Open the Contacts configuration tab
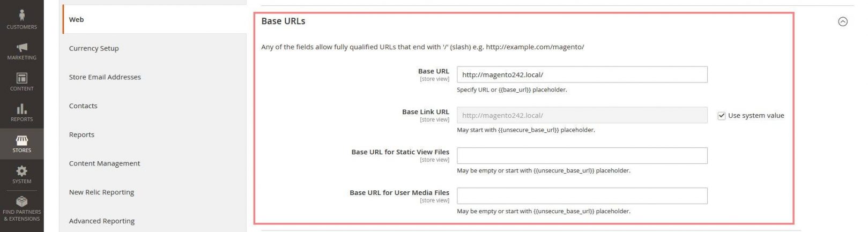Screen dimensions: 868x232 [x=83, y=106]
